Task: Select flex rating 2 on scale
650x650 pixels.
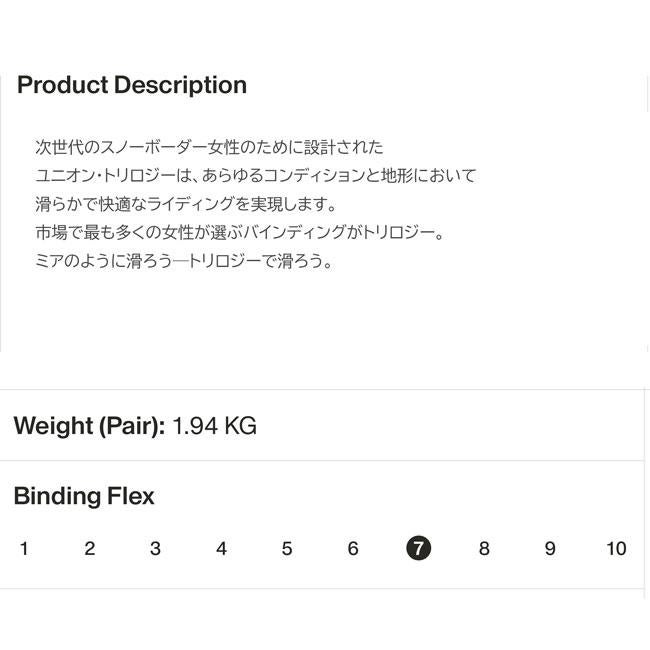Action: tap(89, 548)
